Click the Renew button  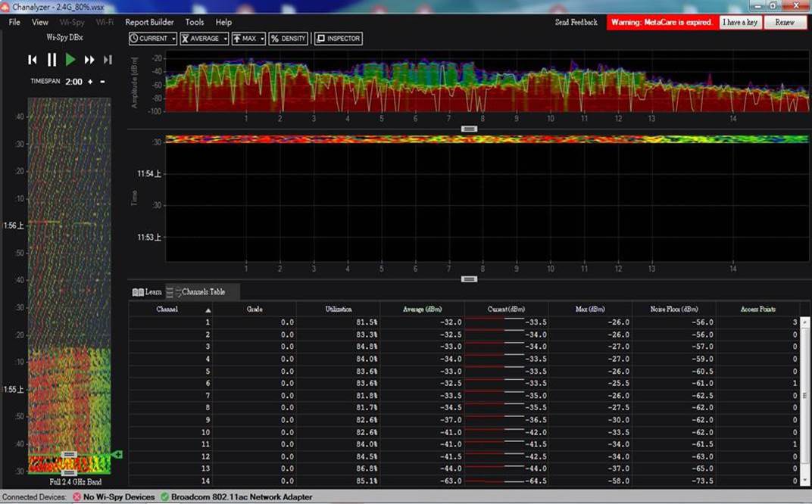coord(785,22)
